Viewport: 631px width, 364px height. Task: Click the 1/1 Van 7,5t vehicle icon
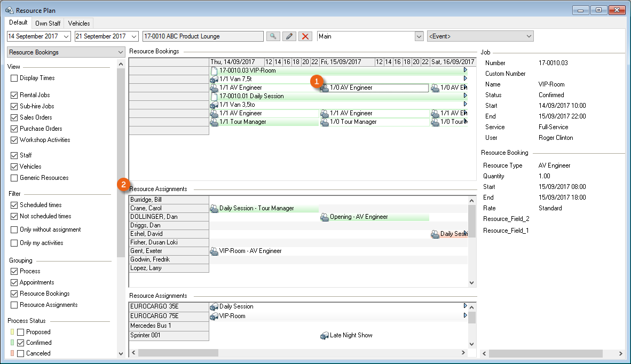click(214, 79)
